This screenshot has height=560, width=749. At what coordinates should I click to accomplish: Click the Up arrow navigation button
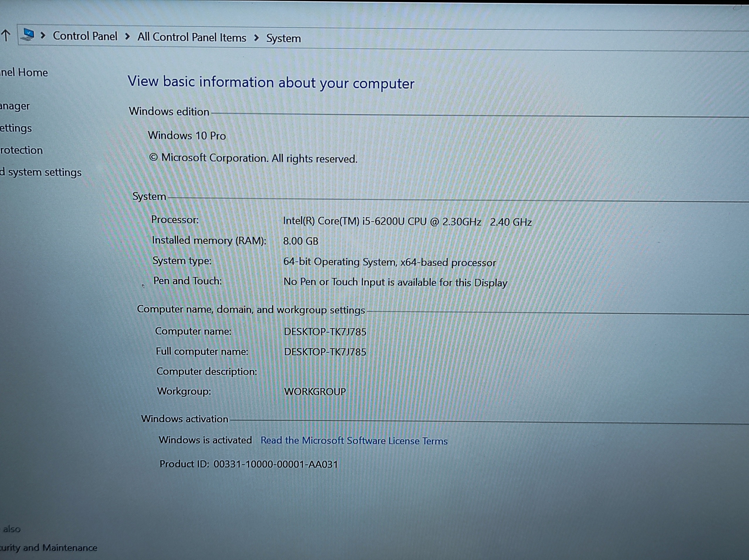coord(6,35)
